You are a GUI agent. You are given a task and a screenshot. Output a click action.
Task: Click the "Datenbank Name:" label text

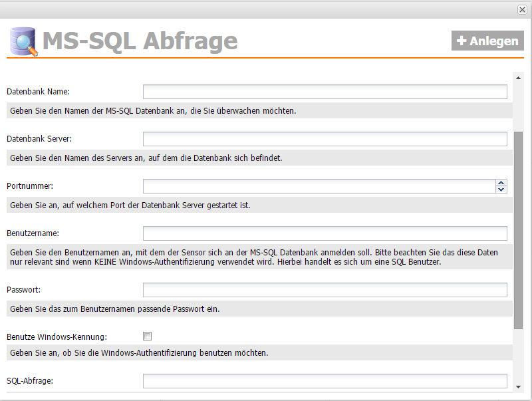(38, 92)
